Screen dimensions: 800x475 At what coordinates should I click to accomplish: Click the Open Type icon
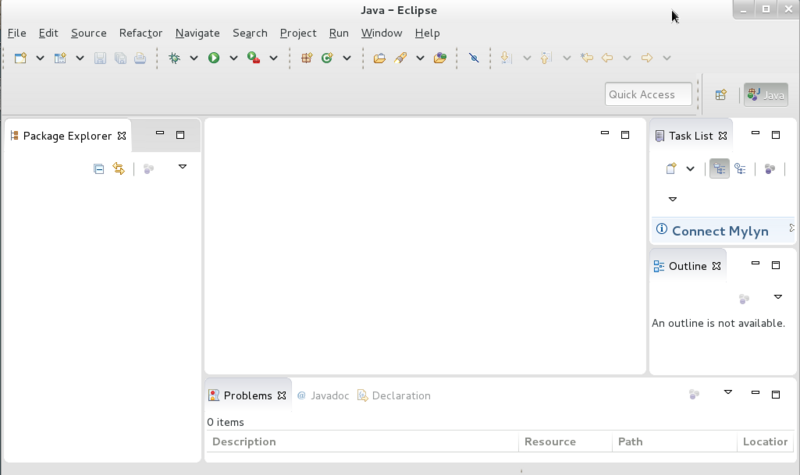tap(380, 58)
